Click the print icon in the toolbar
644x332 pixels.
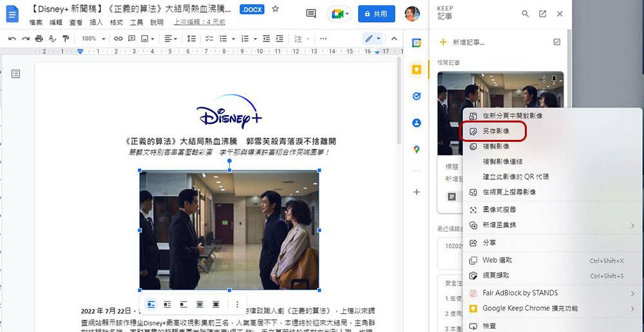[x=40, y=39]
